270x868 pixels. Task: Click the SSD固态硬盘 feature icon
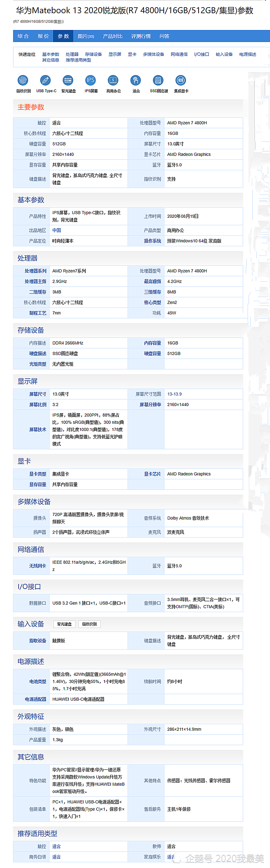(158, 80)
